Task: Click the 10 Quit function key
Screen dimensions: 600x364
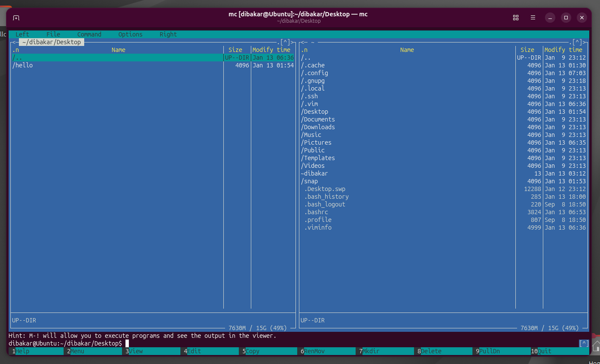Action: coord(560,351)
